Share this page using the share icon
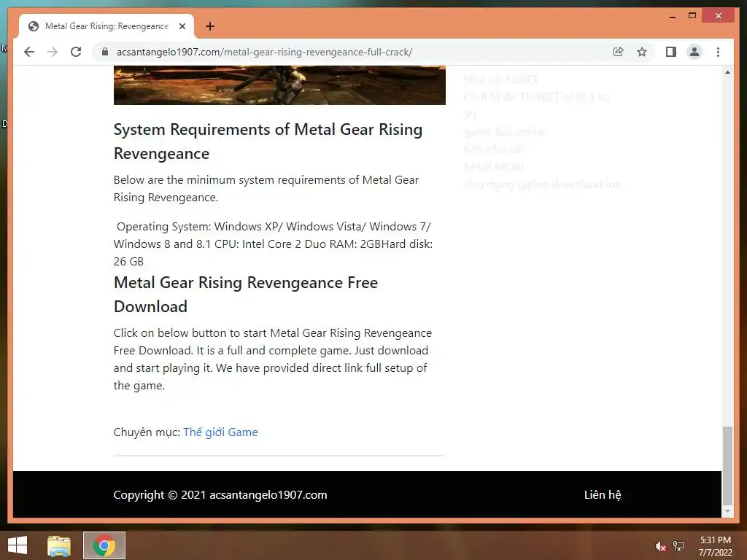Screen dimensions: 747x560 (x=619, y=52)
